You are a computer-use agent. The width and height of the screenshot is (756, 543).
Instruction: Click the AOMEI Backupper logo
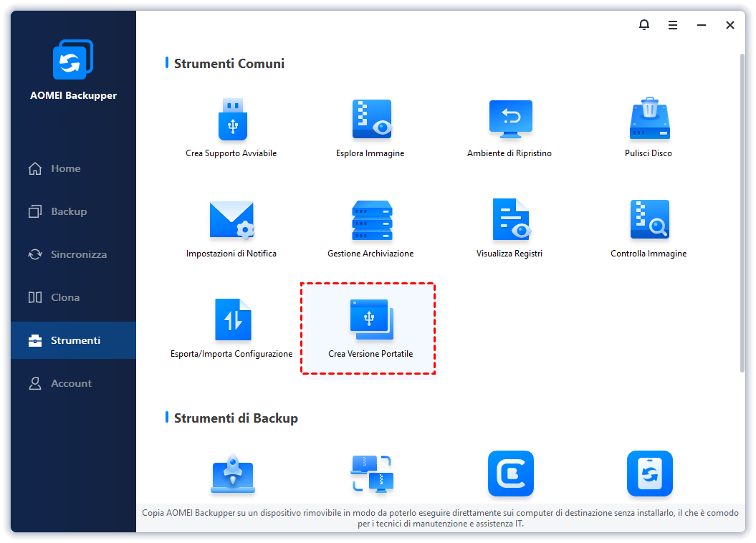[x=73, y=59]
